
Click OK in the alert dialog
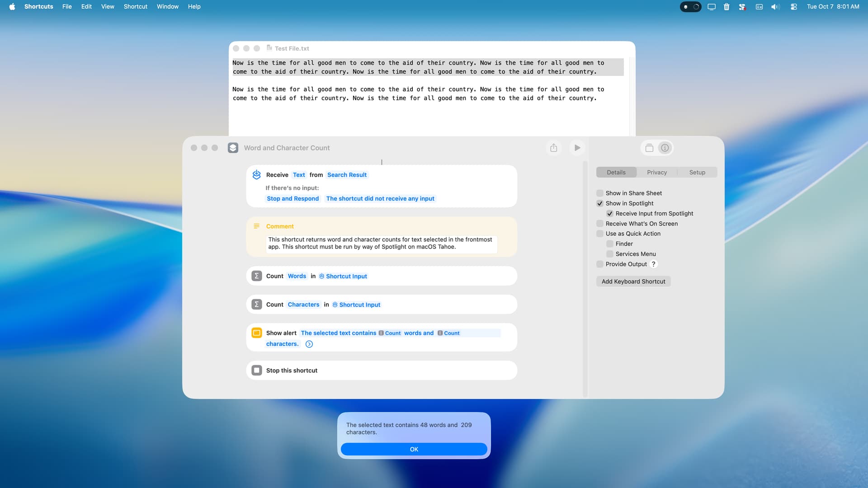[x=414, y=450]
